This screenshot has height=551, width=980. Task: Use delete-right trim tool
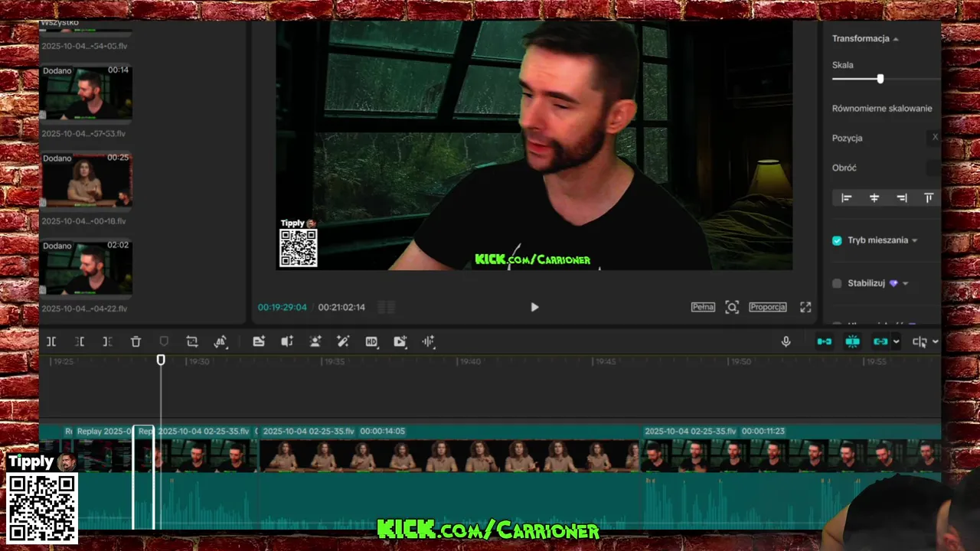tap(107, 342)
